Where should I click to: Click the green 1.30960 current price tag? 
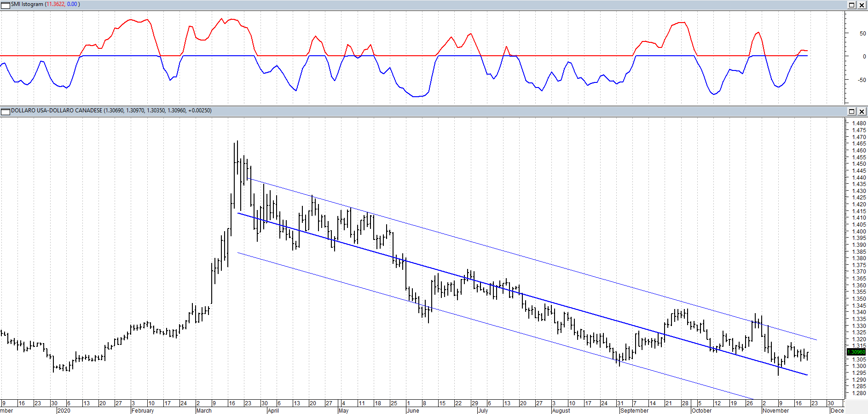(856, 352)
